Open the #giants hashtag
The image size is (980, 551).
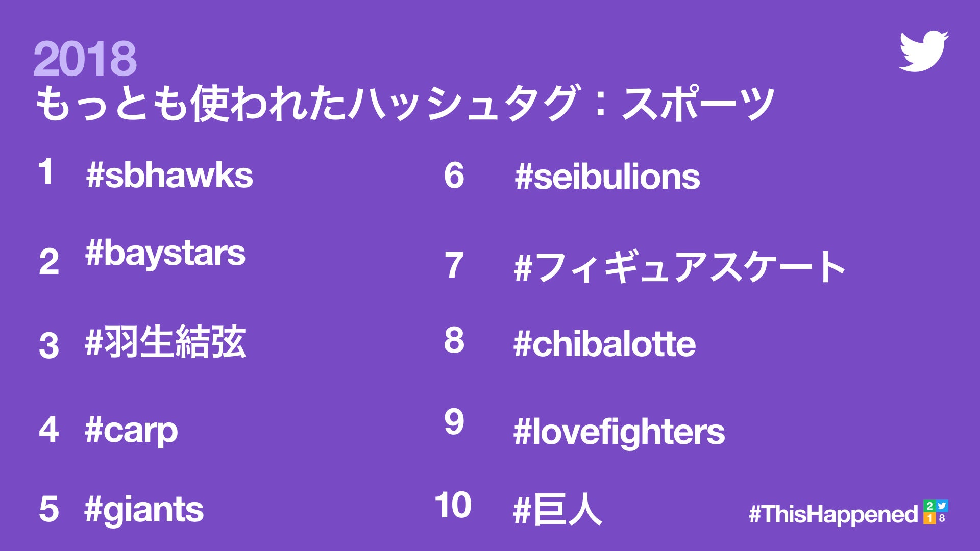(x=144, y=510)
